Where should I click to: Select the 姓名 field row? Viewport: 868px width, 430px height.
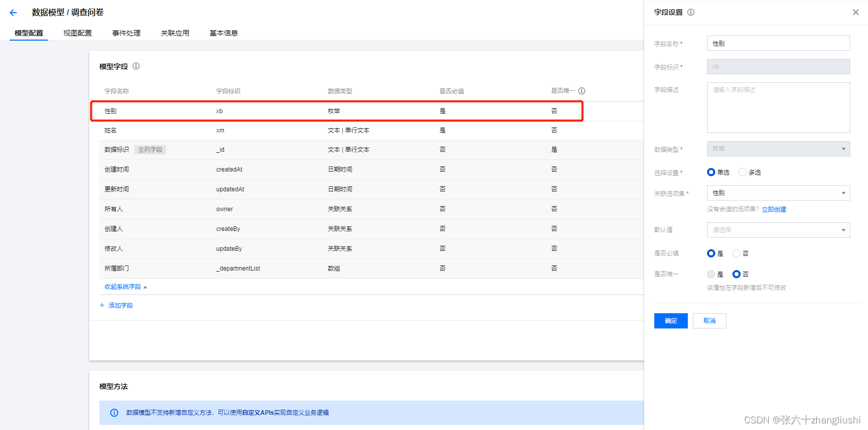pos(372,130)
